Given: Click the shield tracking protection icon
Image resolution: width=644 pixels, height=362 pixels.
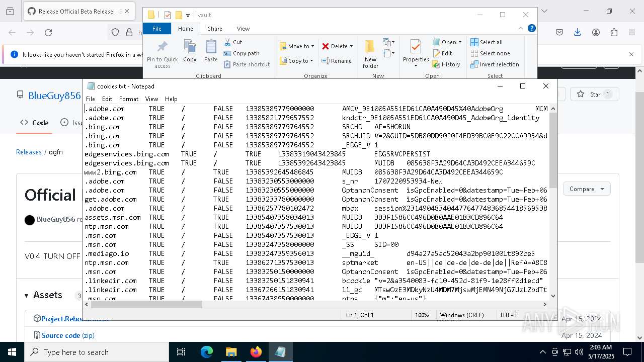Looking at the screenshot, I should click(115, 32).
